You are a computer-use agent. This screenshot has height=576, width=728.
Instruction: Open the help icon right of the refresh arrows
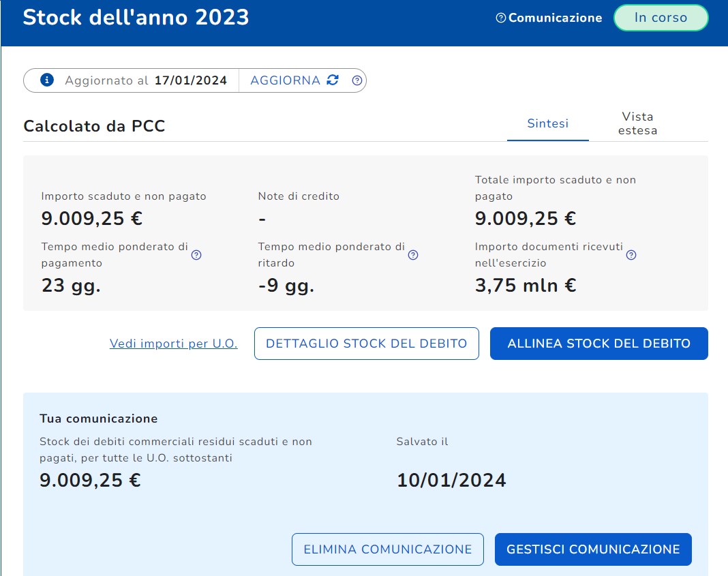point(357,80)
